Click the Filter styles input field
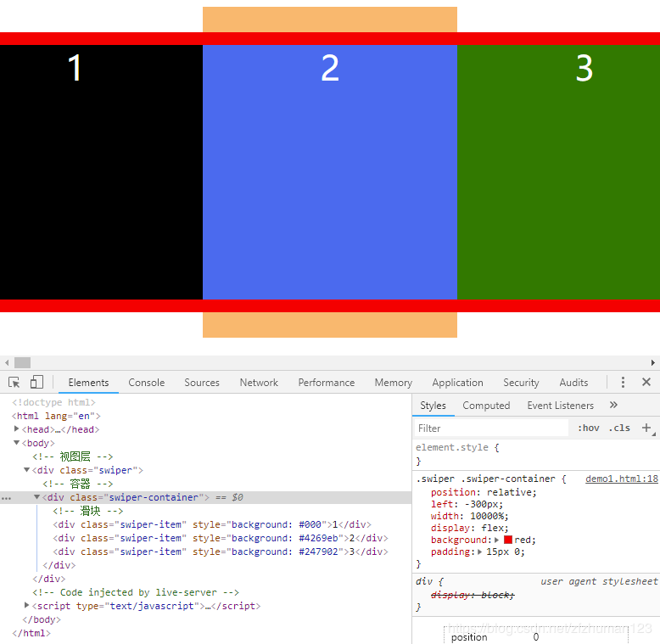This screenshot has height=644, width=660. (x=491, y=428)
